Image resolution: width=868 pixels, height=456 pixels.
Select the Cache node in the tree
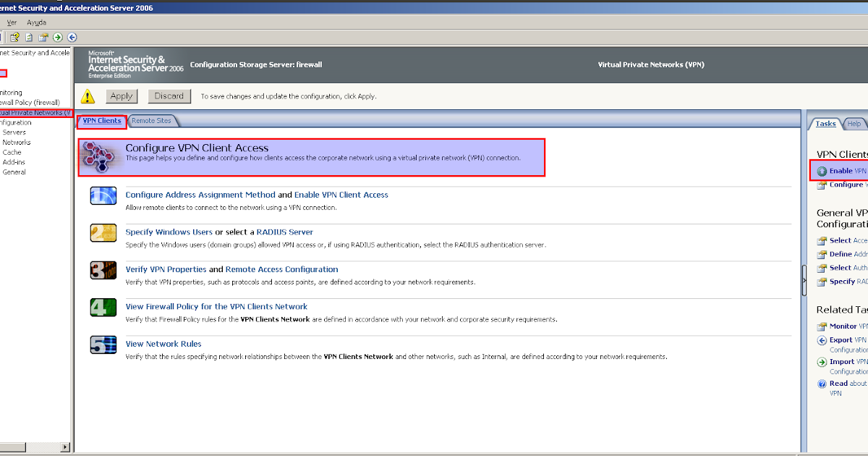tap(12, 153)
